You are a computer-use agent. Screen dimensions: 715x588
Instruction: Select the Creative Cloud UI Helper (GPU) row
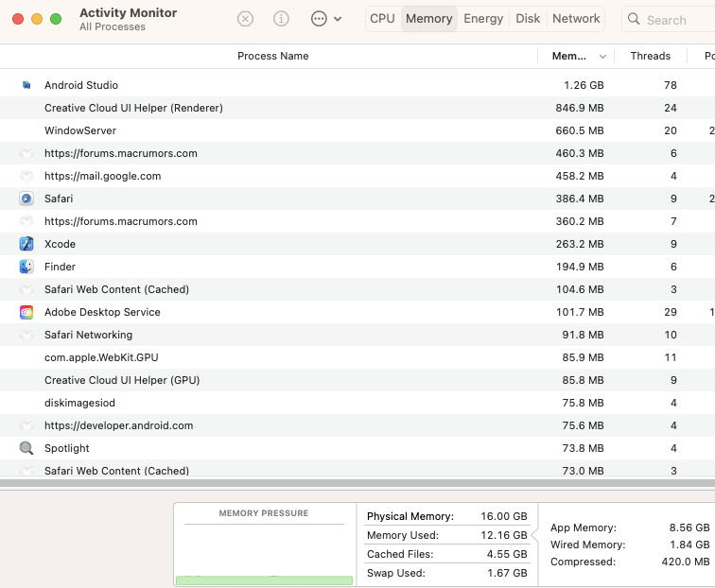pyautogui.click(x=357, y=380)
